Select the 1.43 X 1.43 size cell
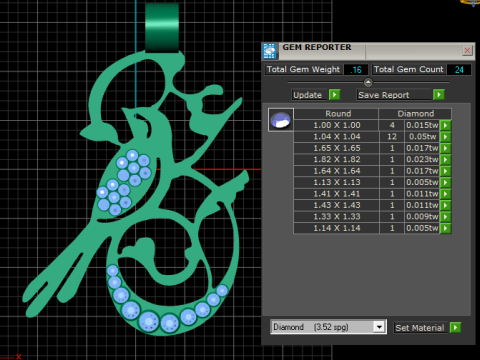 pos(337,205)
